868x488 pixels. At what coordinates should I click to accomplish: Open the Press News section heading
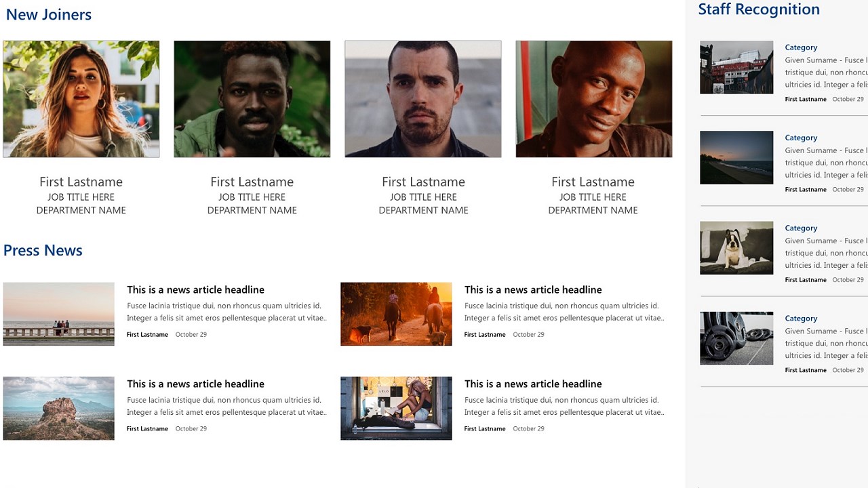[x=43, y=250]
